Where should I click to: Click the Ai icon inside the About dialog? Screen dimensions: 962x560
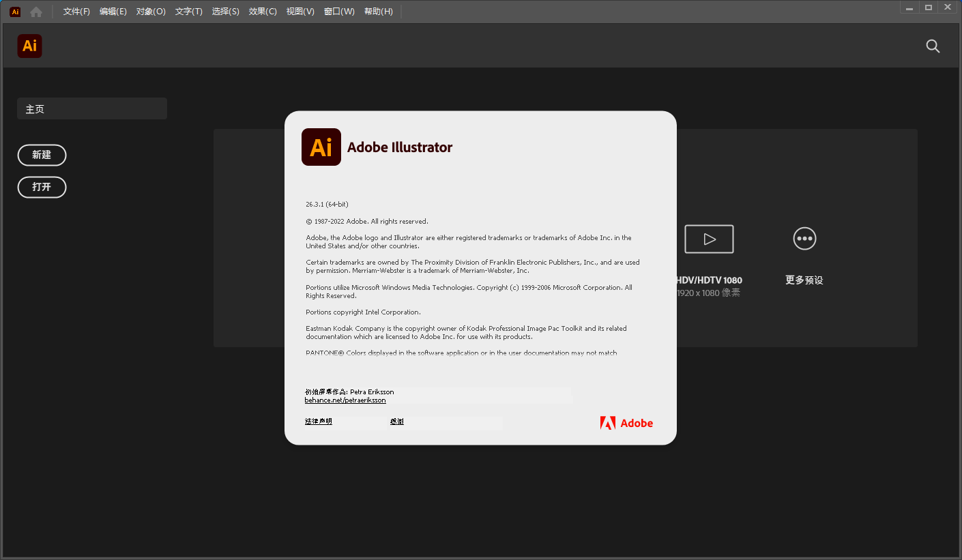tap(321, 147)
